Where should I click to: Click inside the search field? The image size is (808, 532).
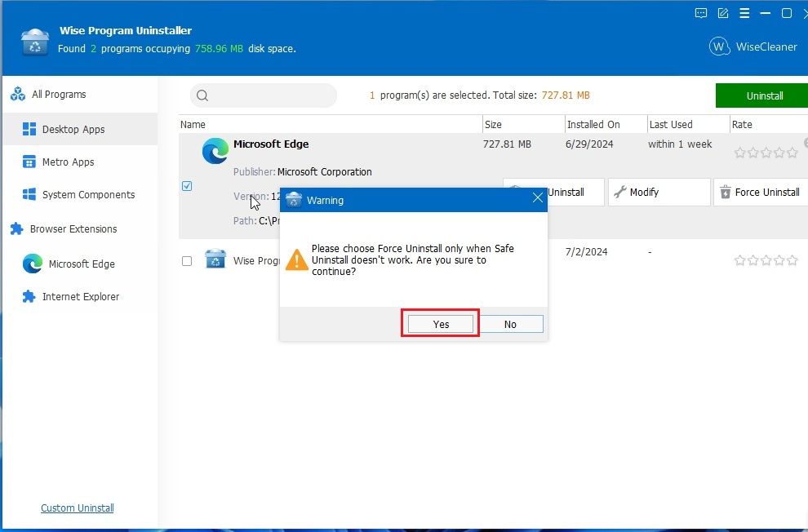(x=263, y=95)
